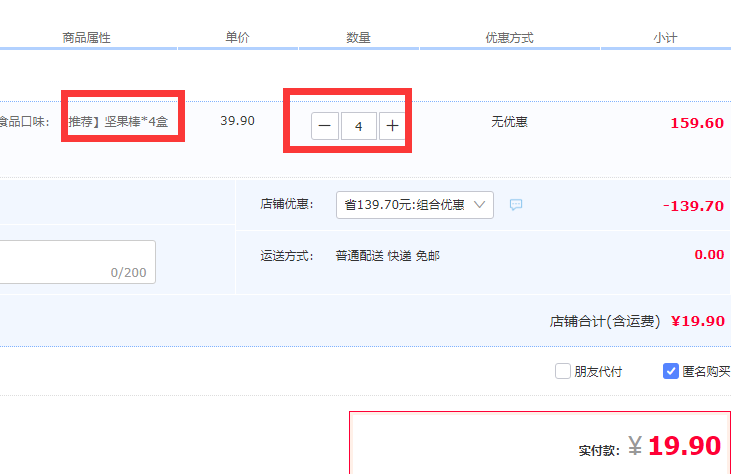
Task: Open the 店铺优惠 discount dropdown
Action: click(414, 205)
